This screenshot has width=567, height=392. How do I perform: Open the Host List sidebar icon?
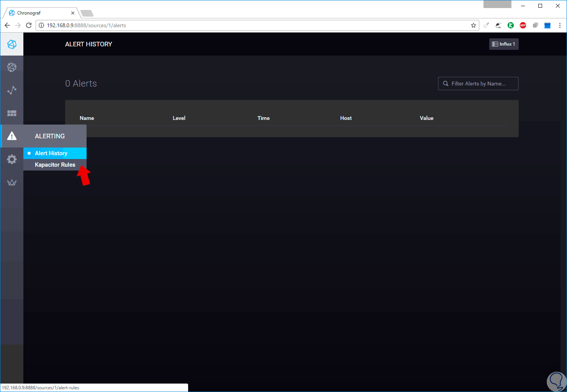[x=12, y=67]
